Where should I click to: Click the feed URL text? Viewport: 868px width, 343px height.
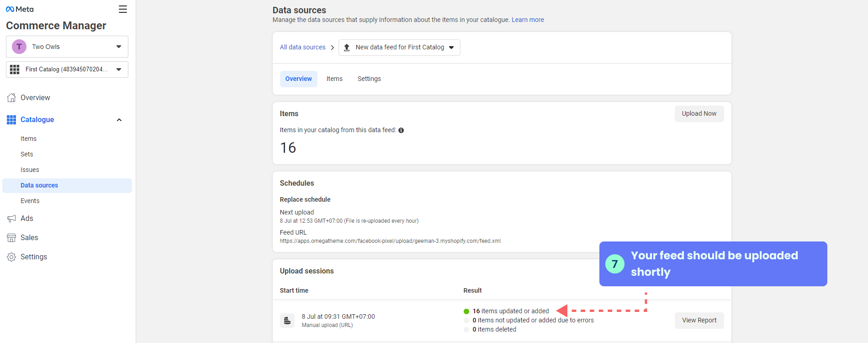[x=390, y=241]
